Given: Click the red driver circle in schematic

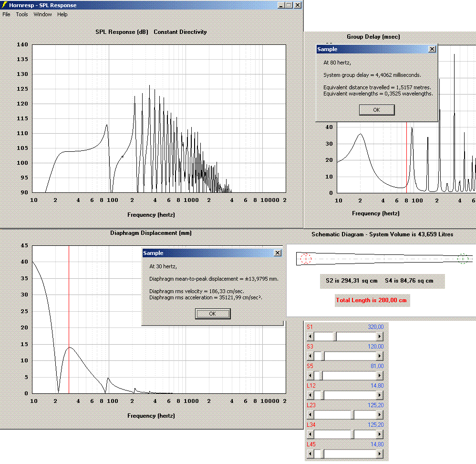Looking at the screenshot, I should [x=306, y=259].
